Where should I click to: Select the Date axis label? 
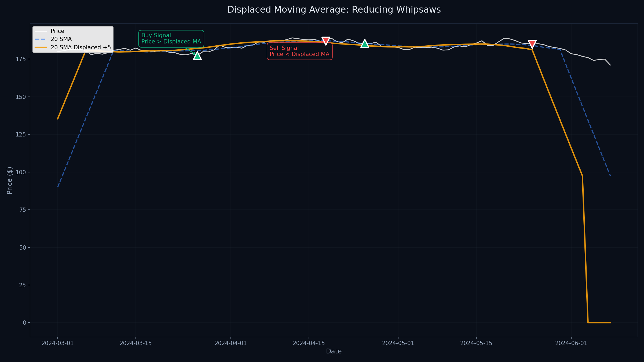point(334,351)
